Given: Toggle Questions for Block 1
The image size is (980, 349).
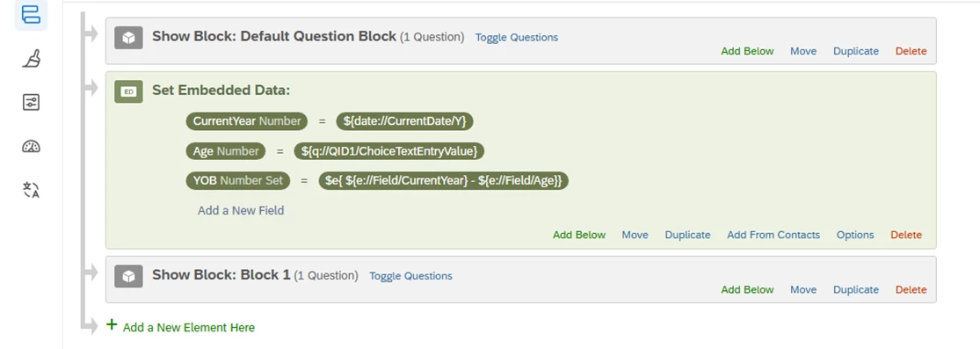Looking at the screenshot, I should tap(410, 276).
